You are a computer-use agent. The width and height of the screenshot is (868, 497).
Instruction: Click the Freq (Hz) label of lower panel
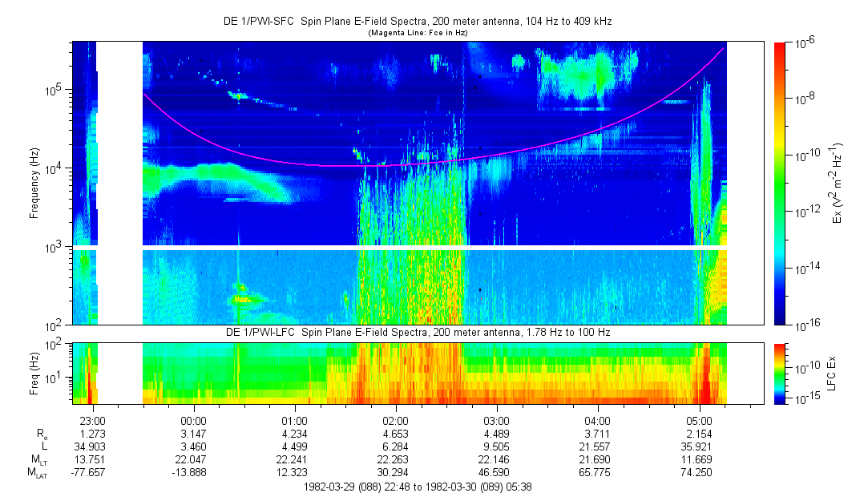tap(34, 373)
